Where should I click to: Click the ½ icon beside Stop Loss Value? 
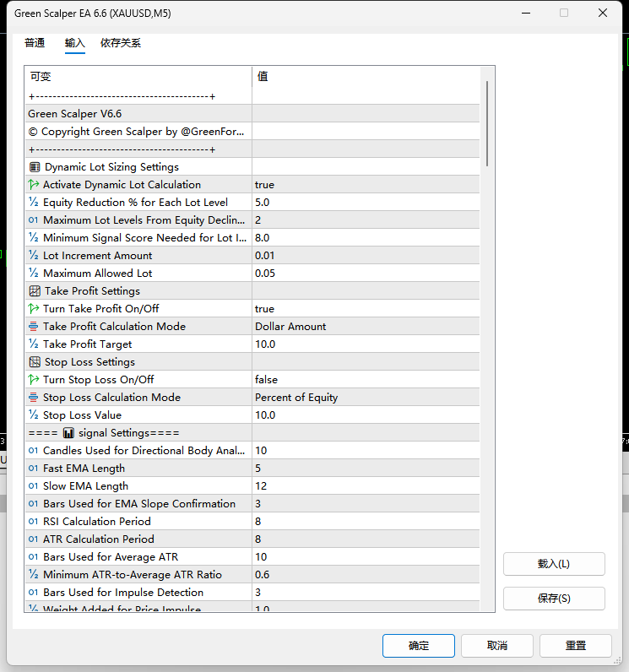(34, 415)
